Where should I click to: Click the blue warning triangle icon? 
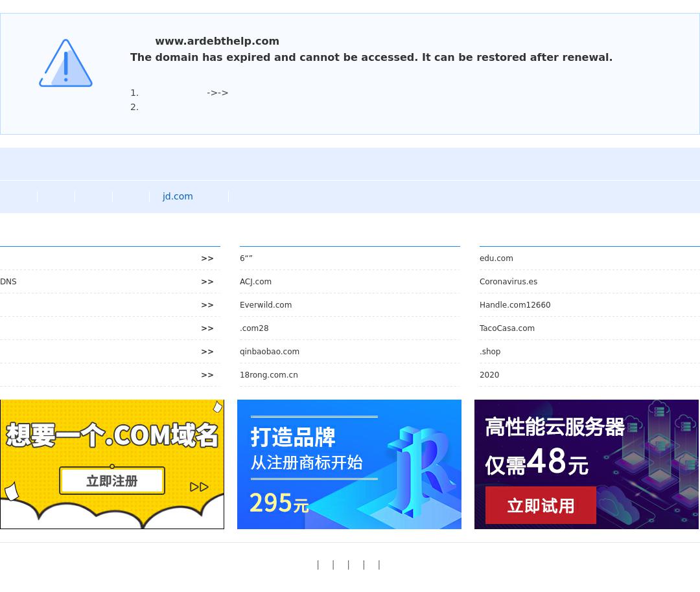[x=65, y=63]
